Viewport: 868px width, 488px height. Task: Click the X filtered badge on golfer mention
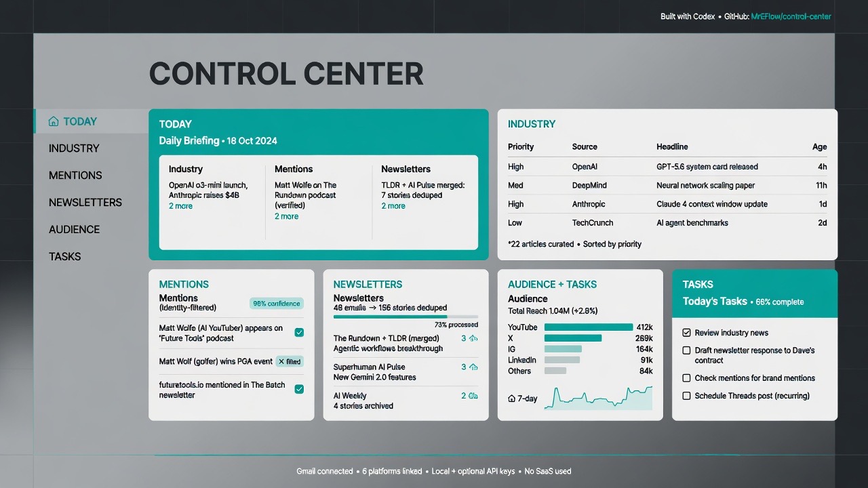(x=290, y=361)
